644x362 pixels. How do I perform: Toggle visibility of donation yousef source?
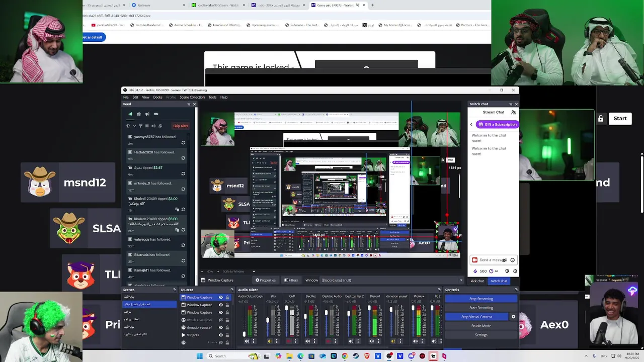tap(220, 327)
